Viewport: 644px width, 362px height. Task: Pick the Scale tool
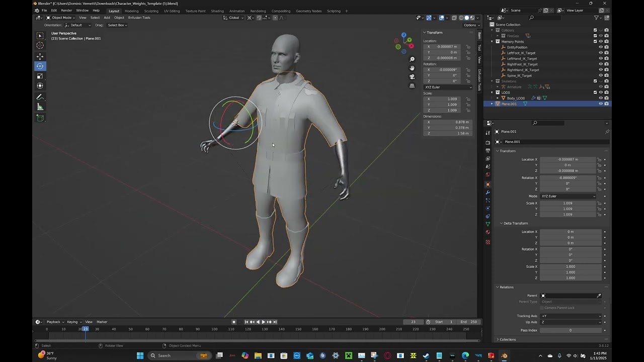pyautogui.click(x=40, y=76)
